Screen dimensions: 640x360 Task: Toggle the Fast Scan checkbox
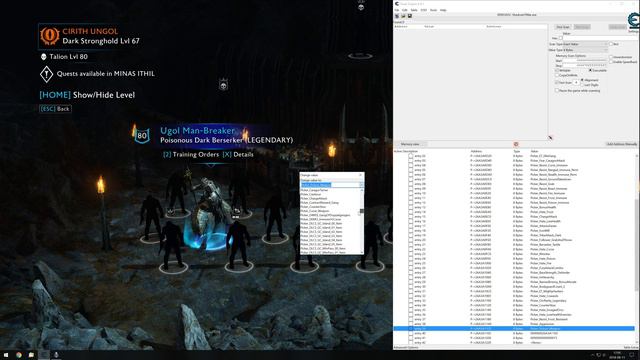(x=557, y=82)
